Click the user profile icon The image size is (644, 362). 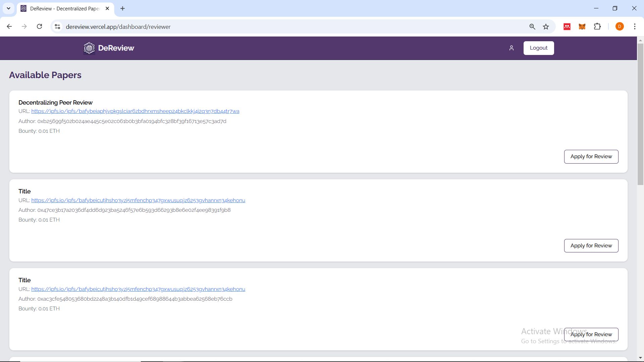click(x=511, y=48)
